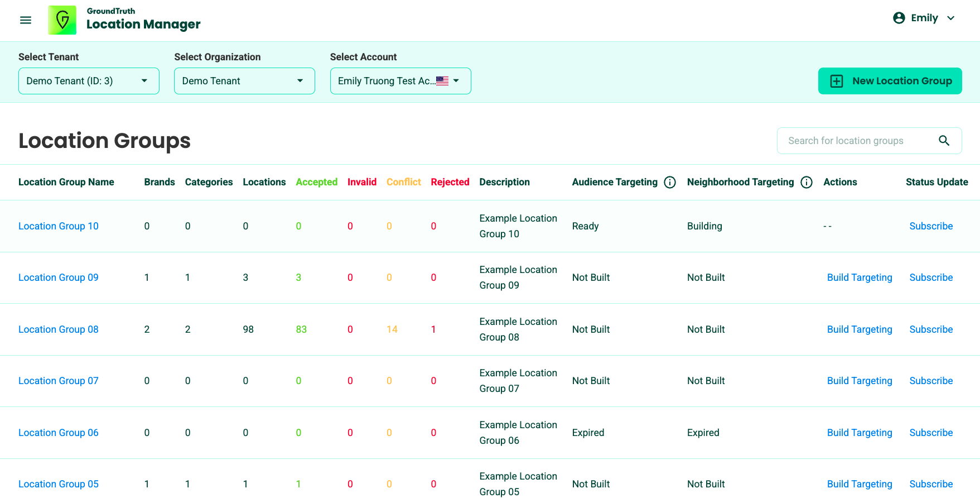Expand the Emily user menu chevron
Viewport: 980px width, 498px height.
point(951,18)
